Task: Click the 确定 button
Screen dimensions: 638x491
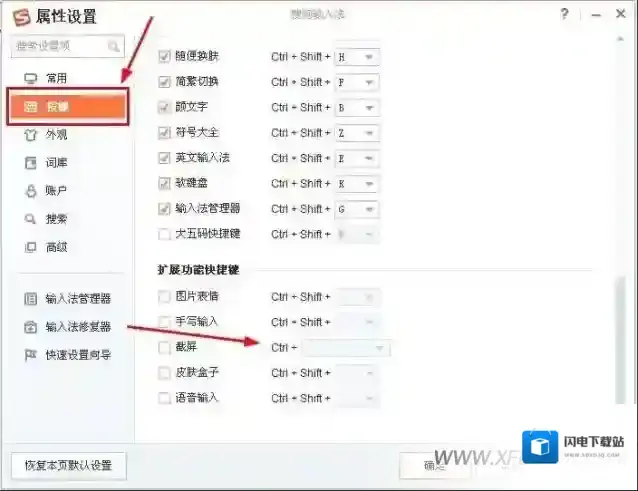Action: click(x=435, y=465)
